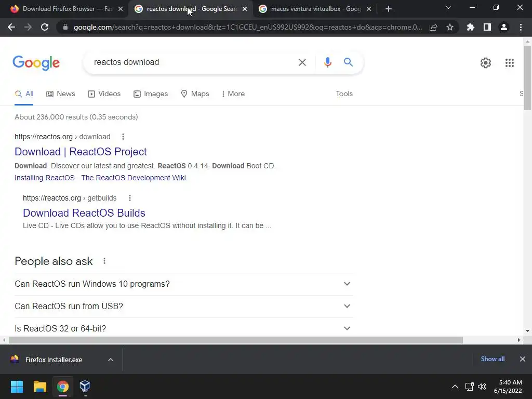532x399 pixels.
Task: Open the network tray icon
Action: (469, 387)
